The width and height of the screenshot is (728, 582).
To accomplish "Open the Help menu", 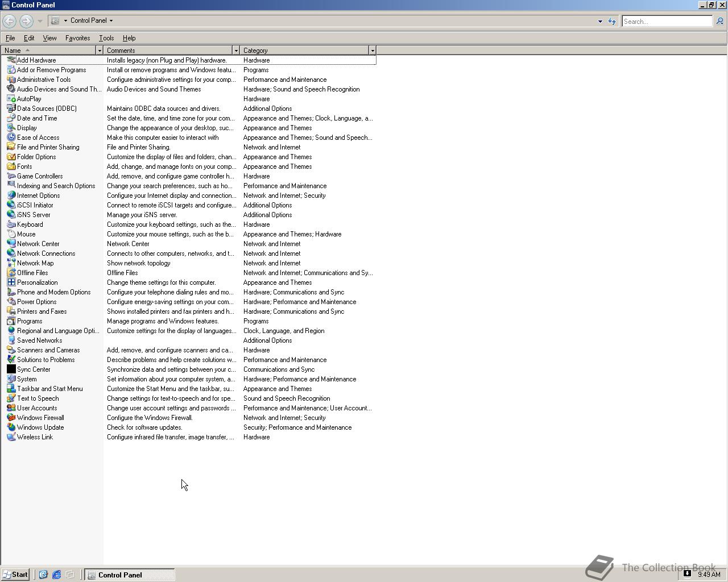I will click(129, 38).
